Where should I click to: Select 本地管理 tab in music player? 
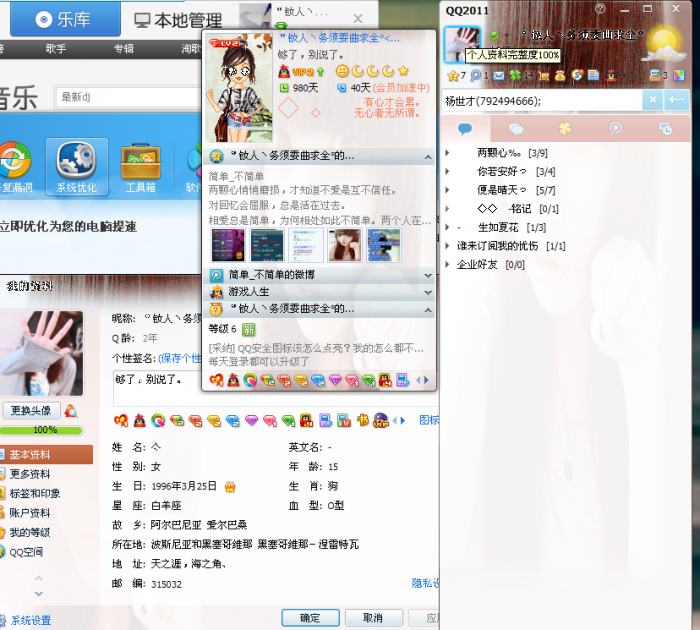[178, 21]
